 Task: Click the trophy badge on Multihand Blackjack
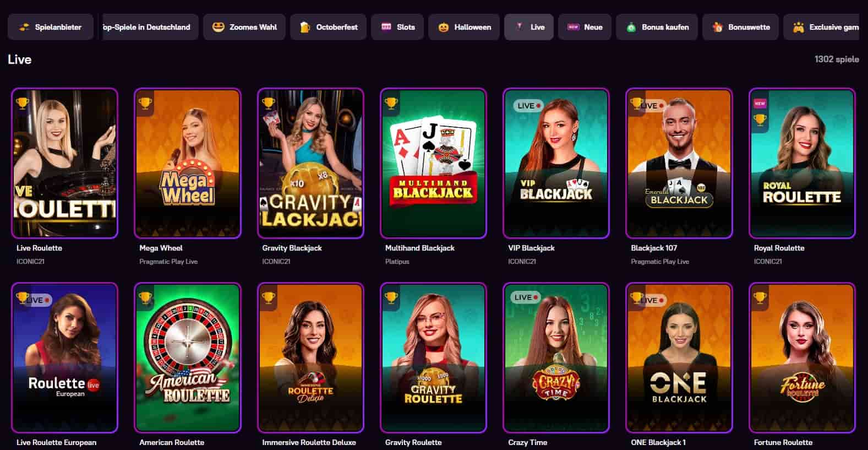[x=391, y=103]
